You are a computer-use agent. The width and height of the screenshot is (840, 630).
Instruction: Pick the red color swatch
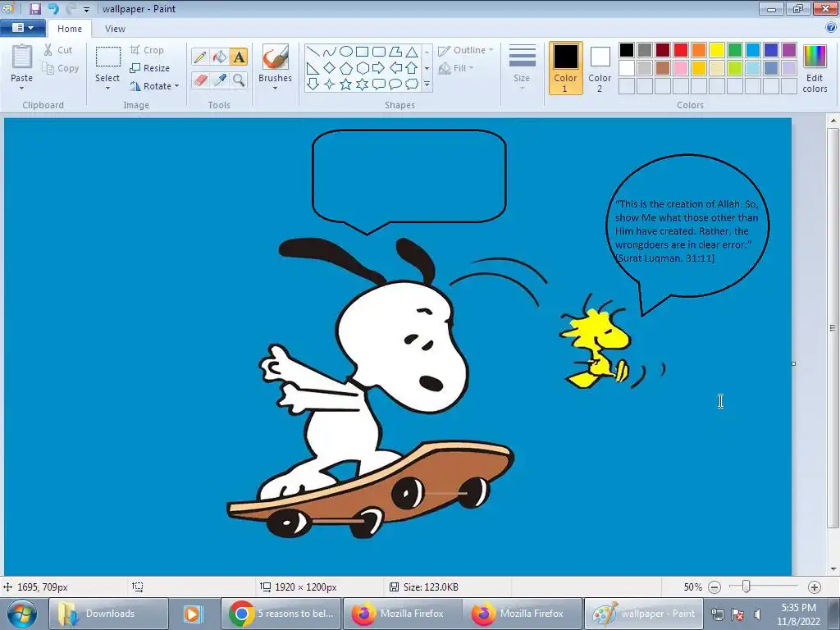tap(681, 50)
